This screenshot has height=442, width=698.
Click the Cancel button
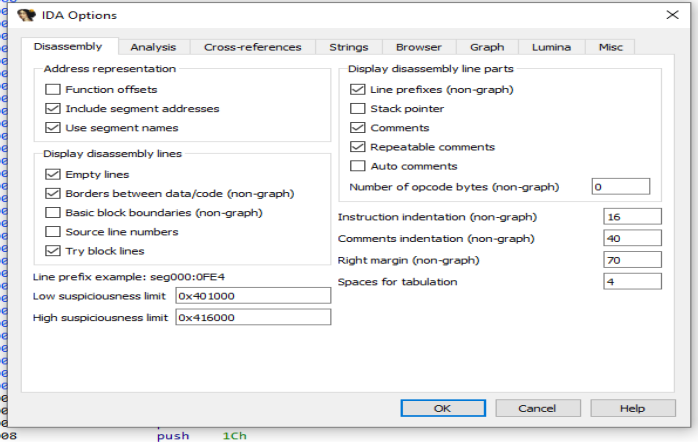[538, 408]
